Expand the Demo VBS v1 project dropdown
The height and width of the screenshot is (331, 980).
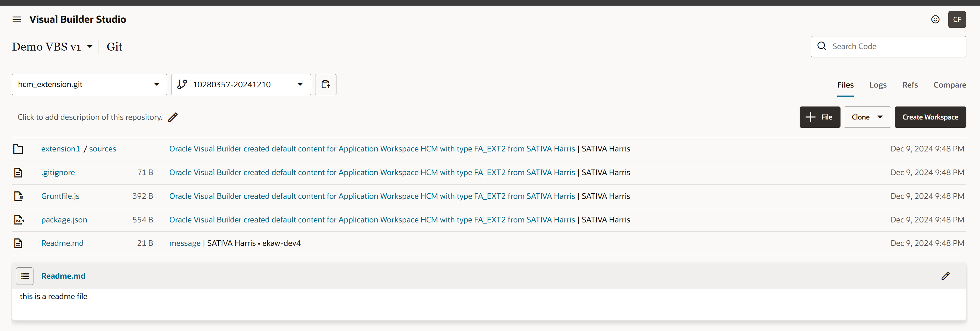pos(90,47)
